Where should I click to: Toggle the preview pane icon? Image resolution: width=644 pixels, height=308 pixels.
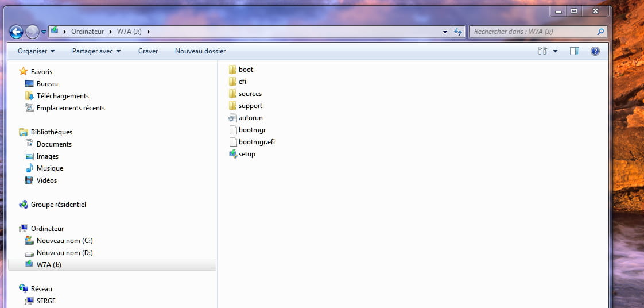575,51
